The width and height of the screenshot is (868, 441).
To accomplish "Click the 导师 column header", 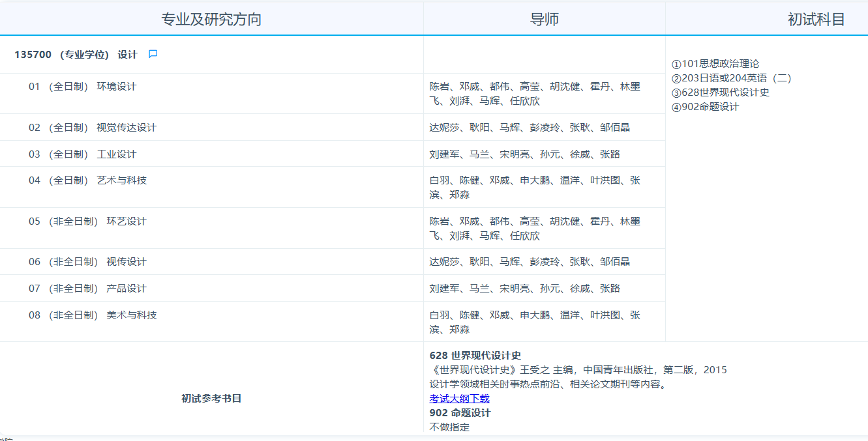I will tap(544, 20).
